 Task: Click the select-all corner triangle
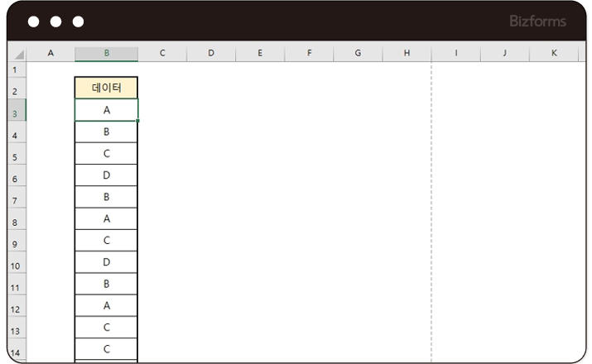(17, 53)
